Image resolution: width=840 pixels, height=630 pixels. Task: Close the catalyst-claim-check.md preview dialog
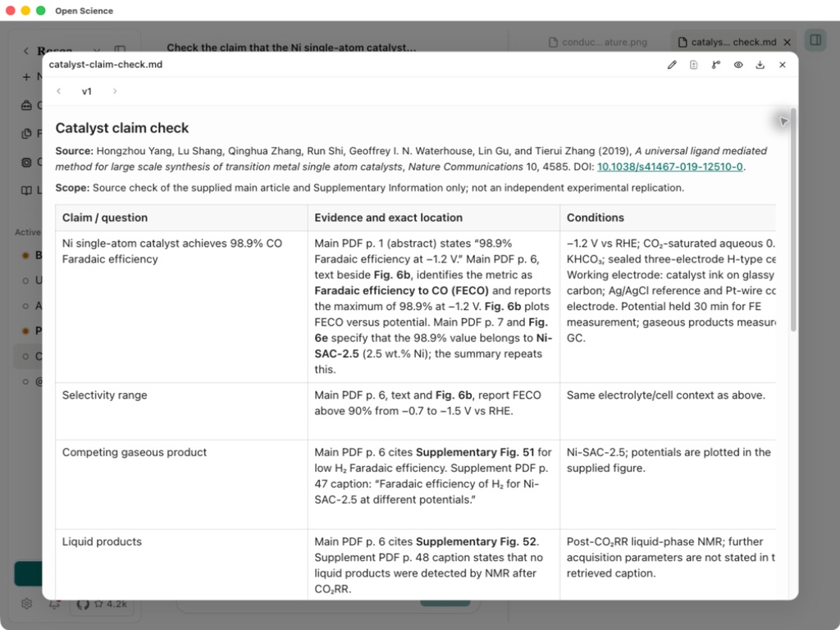coord(782,65)
